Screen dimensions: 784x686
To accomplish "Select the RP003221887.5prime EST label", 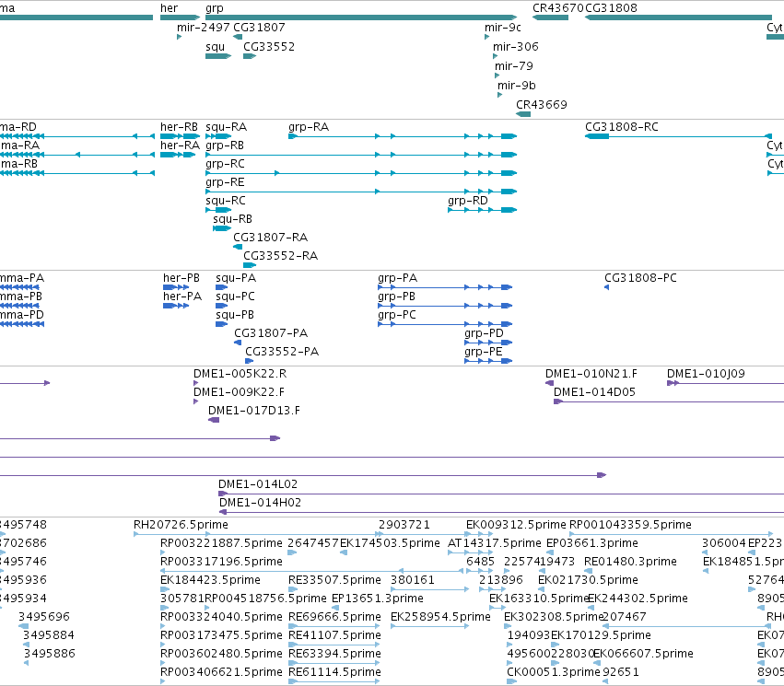I will click(221, 543).
